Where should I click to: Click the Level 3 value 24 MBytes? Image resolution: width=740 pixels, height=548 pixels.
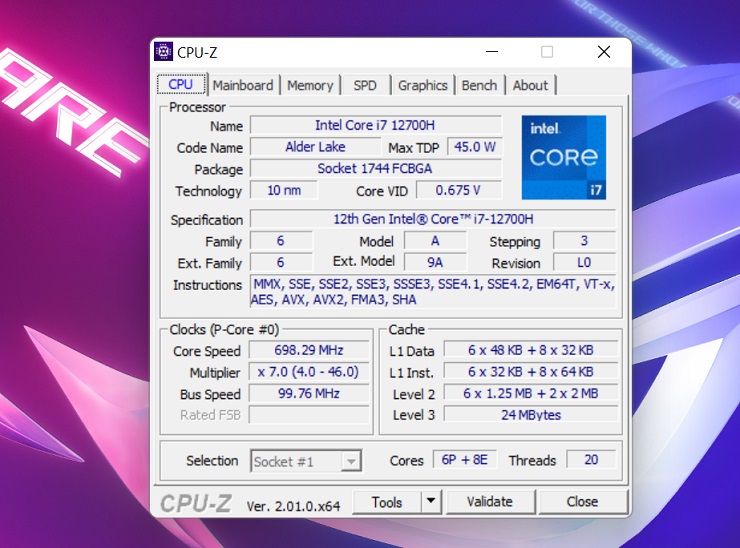(x=531, y=415)
